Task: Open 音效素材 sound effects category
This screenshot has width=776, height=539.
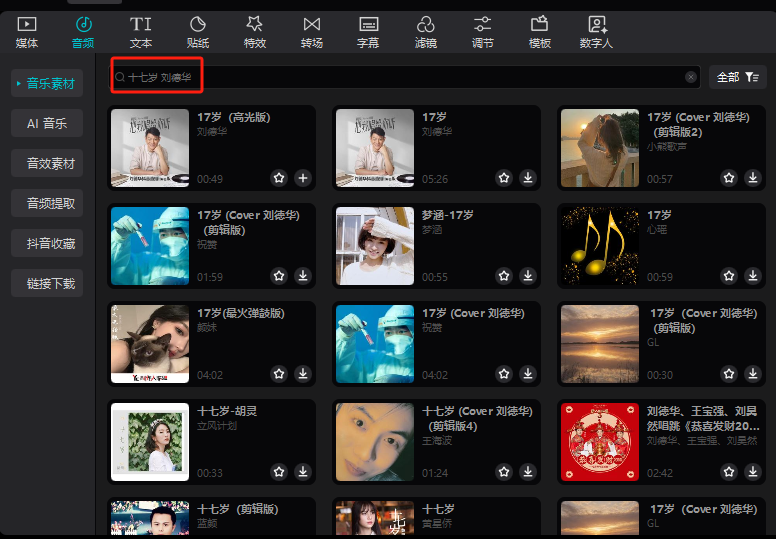Action: coord(47,163)
